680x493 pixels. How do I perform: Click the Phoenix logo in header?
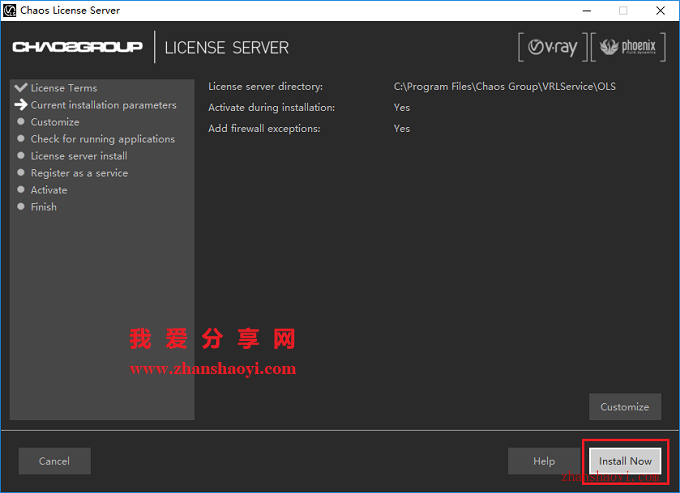tap(628, 47)
